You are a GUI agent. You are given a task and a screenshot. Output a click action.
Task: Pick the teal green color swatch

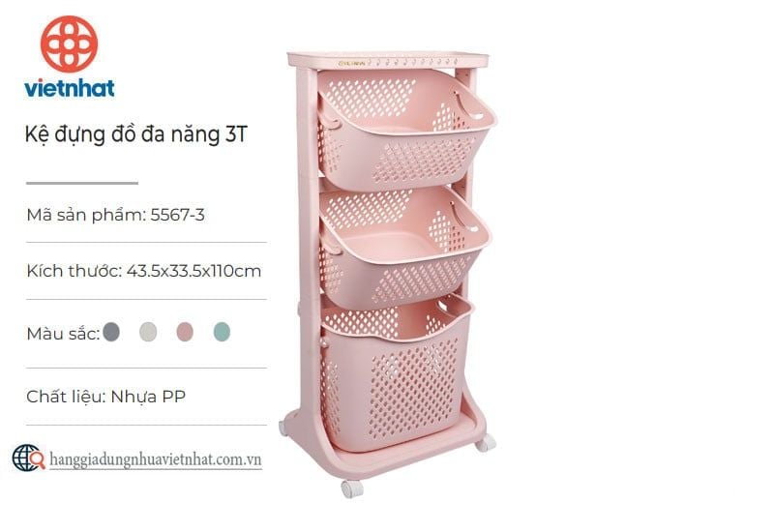coord(223,332)
